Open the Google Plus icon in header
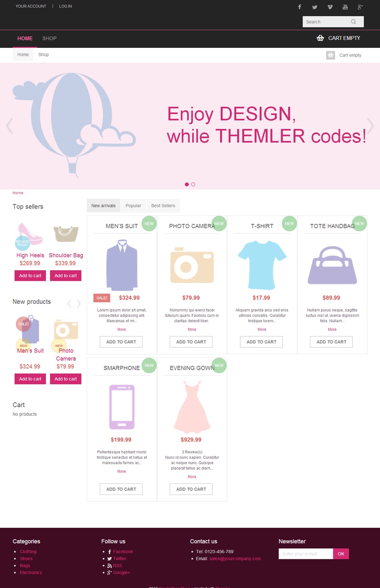 tap(360, 7)
